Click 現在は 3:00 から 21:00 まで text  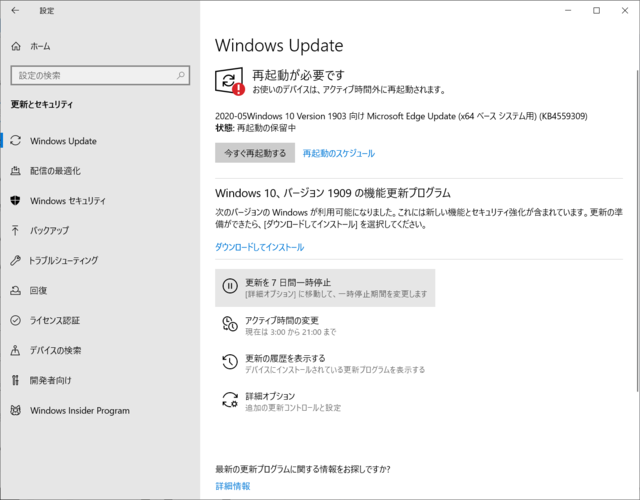[290, 332]
